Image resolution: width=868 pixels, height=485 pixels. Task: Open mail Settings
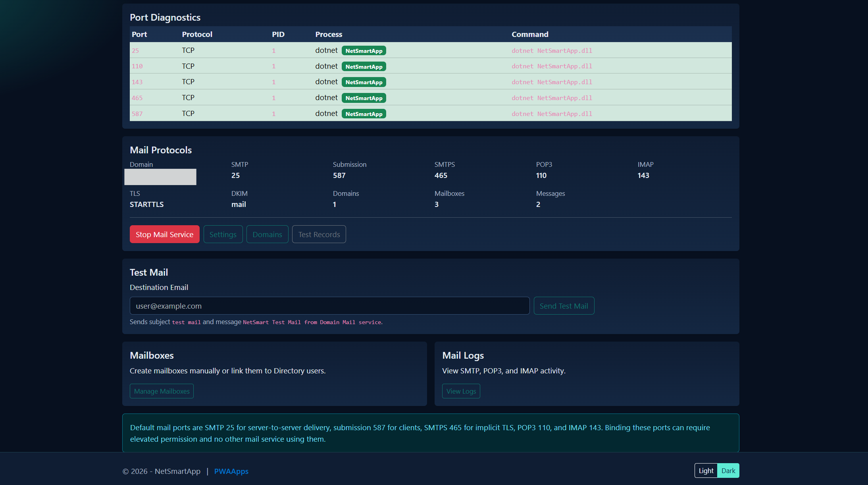pos(223,234)
